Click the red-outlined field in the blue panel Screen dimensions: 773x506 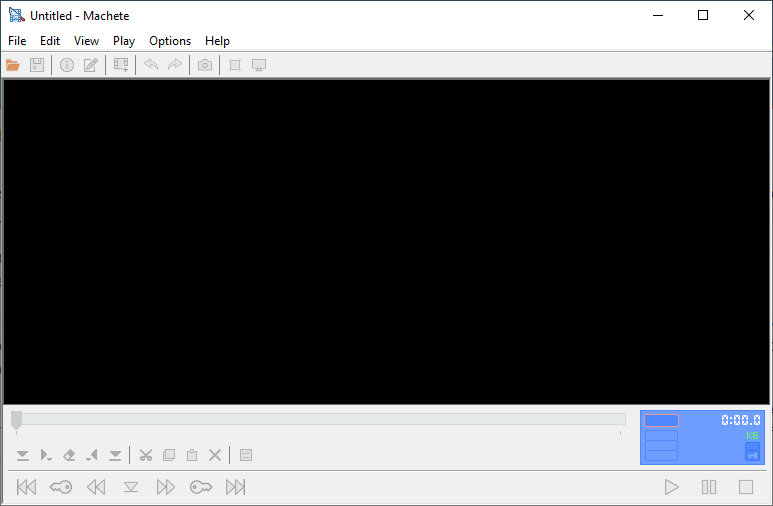tap(662, 420)
